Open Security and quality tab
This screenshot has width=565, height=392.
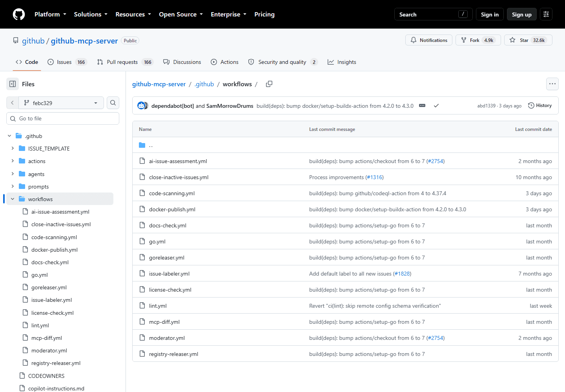[x=283, y=62]
